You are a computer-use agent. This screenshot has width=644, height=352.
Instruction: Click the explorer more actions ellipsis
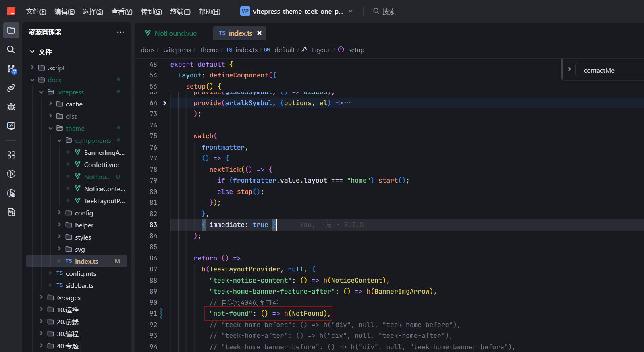click(x=120, y=32)
